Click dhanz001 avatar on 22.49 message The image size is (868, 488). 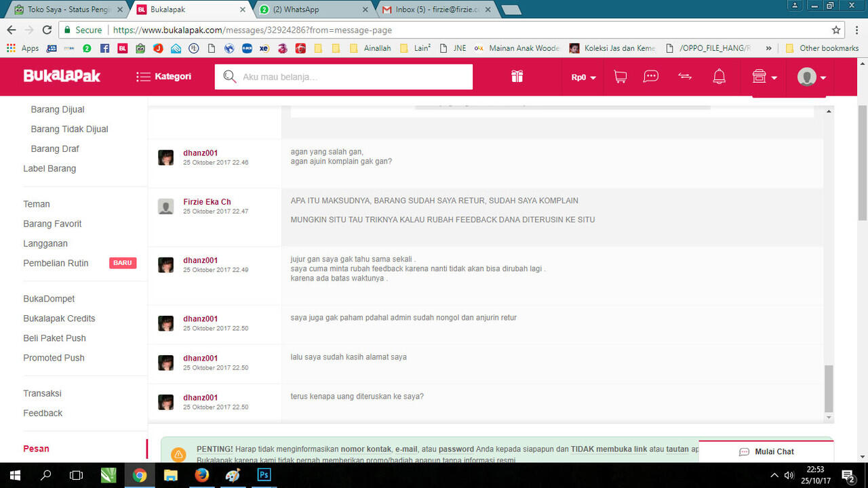166,265
